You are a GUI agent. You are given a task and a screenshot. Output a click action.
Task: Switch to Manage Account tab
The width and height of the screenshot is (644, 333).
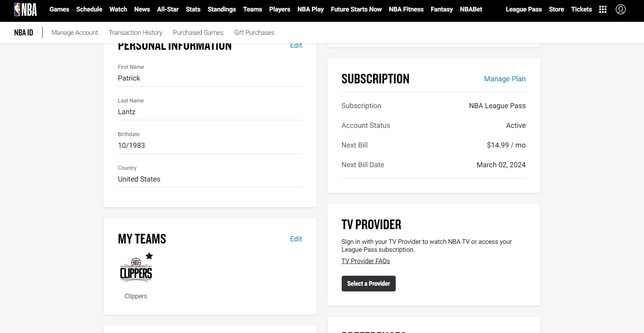tap(75, 33)
